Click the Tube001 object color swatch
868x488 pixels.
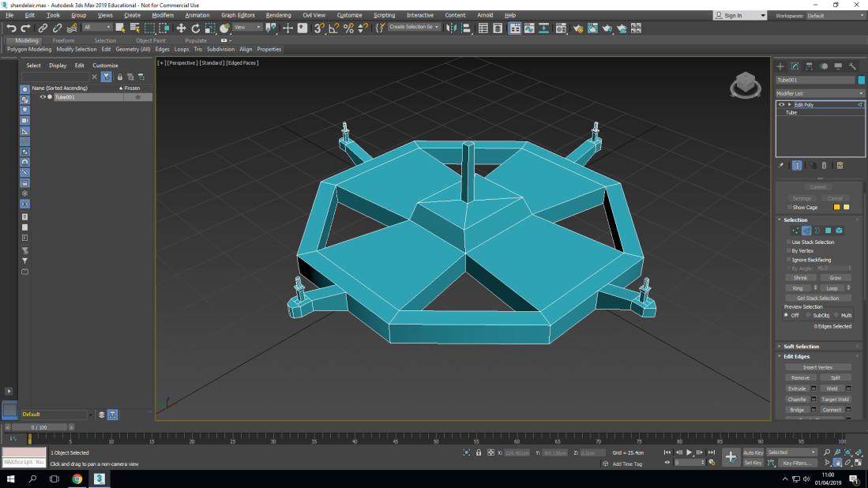(861, 80)
